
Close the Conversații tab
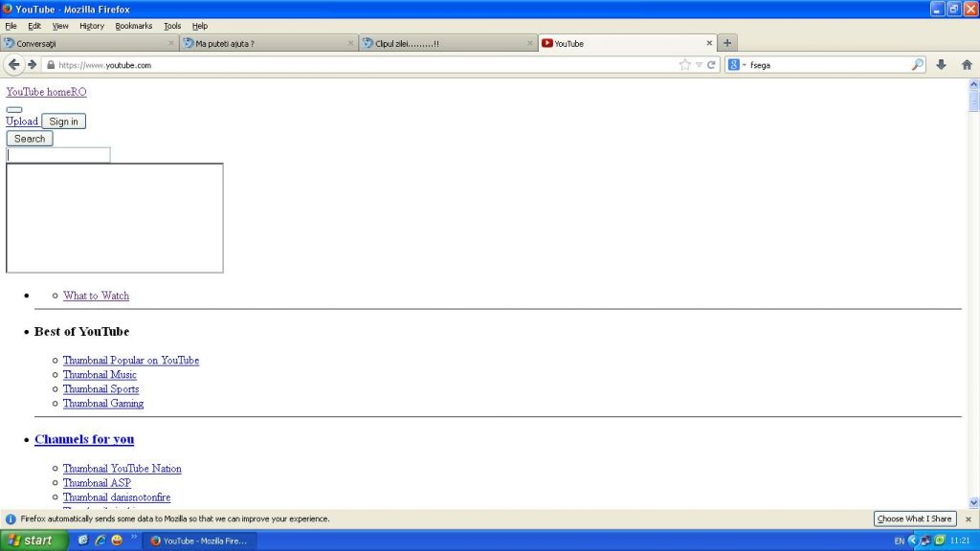170,43
